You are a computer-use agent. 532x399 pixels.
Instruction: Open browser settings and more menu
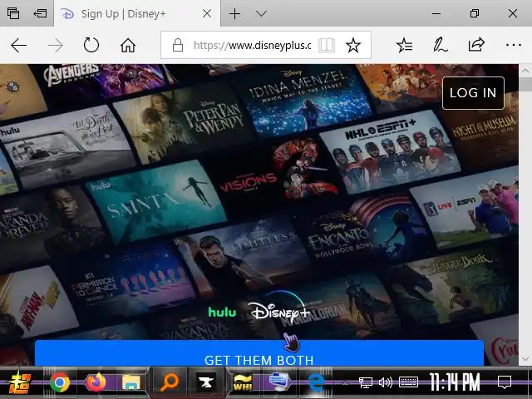(514, 45)
